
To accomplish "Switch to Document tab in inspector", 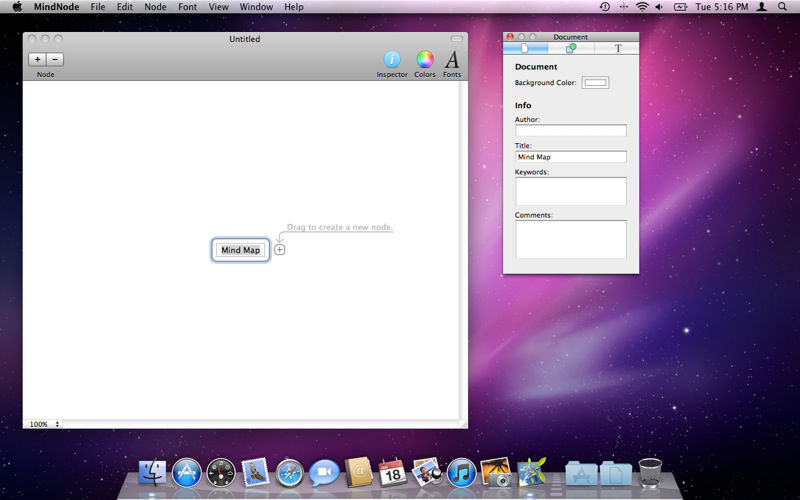I will 525,48.
